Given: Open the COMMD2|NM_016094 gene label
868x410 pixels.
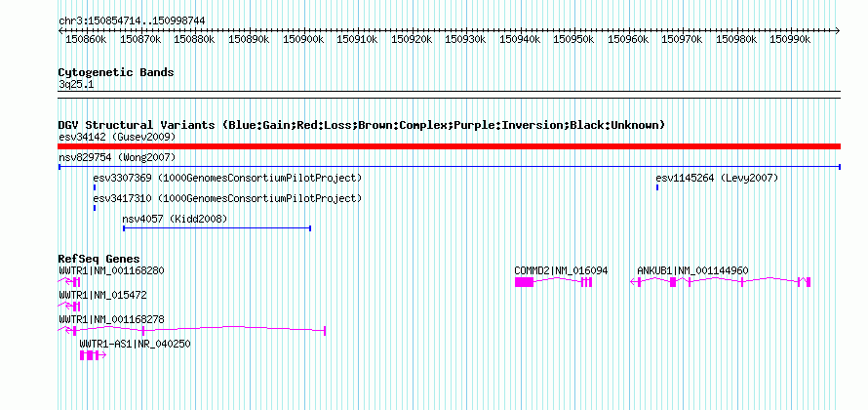Looking at the screenshot, I should [561, 270].
